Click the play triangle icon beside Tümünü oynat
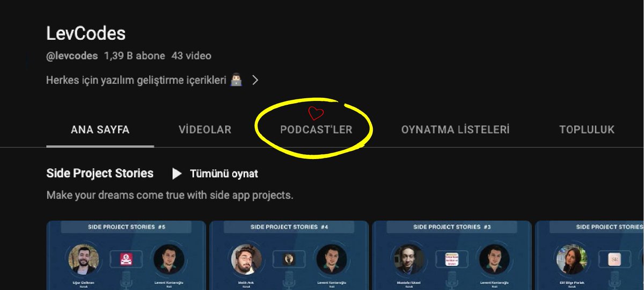Screen dimensions: 644x290 tap(177, 173)
